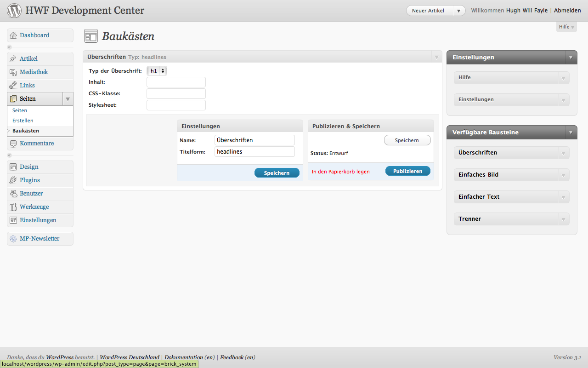Click the Dashboard home icon
This screenshot has height=368, width=588.
(x=13, y=35)
